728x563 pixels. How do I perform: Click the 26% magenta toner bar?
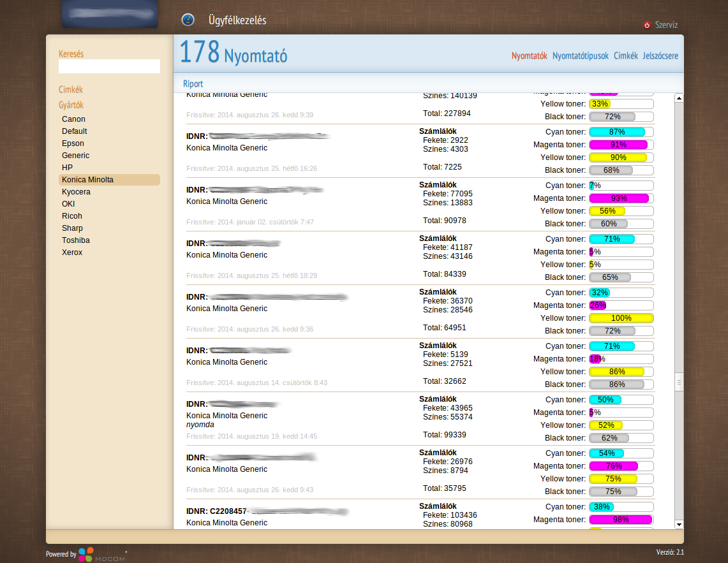coord(621,305)
